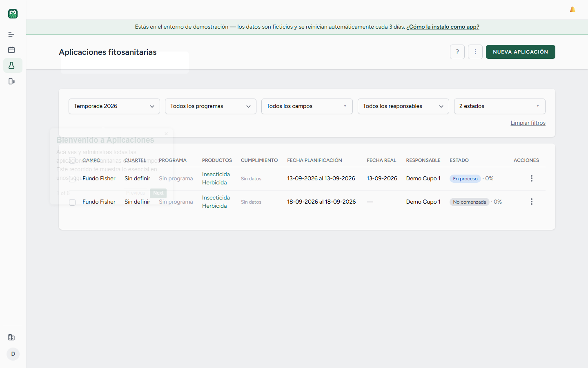The height and width of the screenshot is (368, 588).
Task: Click Demo Cupo 1 in the No comenzada row
Action: [x=423, y=202]
